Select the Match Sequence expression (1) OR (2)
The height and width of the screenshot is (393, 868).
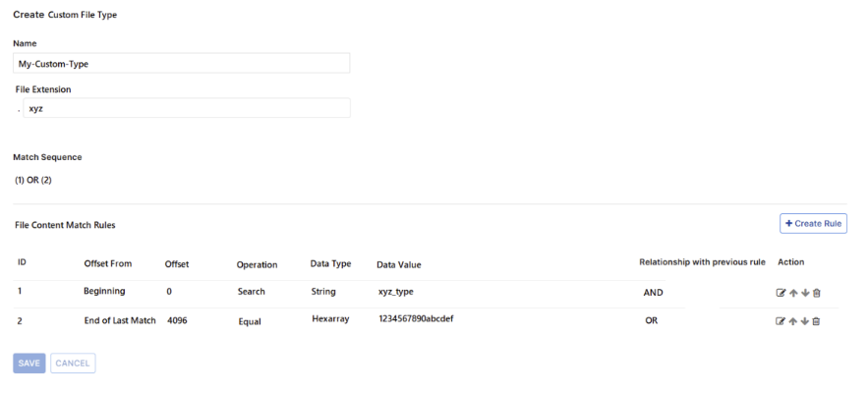tap(33, 180)
